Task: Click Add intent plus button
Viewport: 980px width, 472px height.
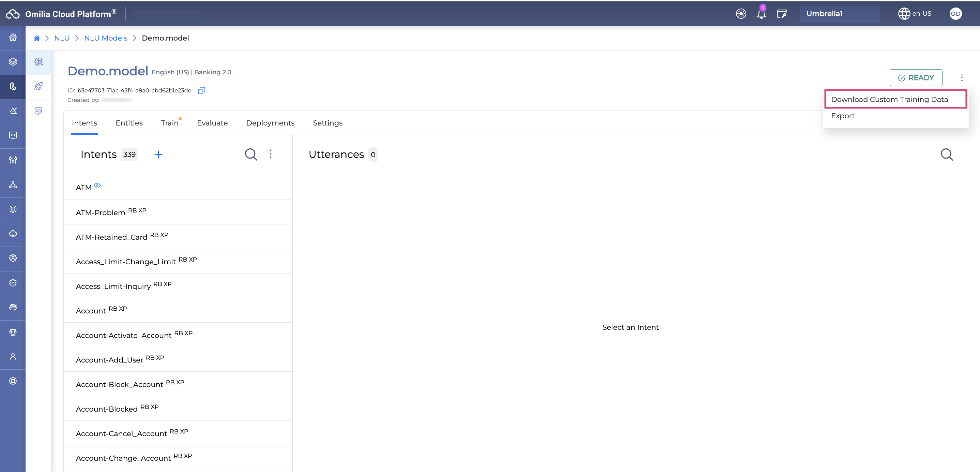Action: 158,154
